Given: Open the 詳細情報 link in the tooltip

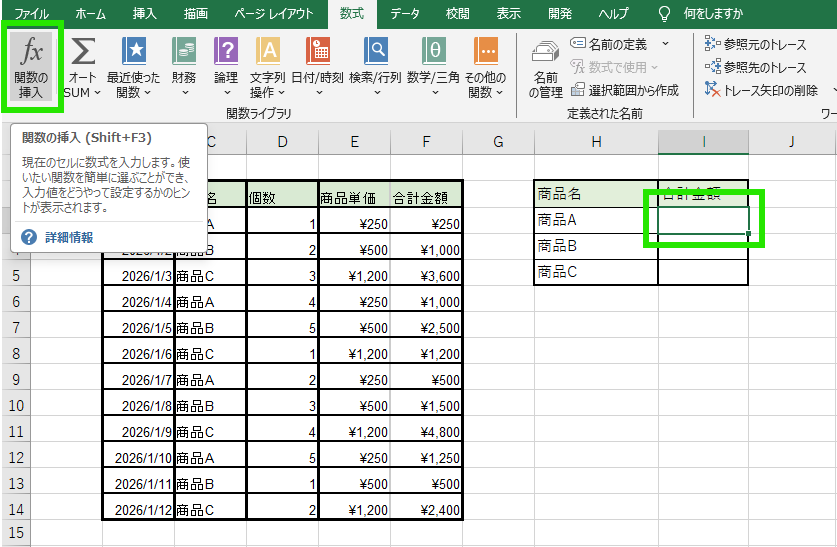Looking at the screenshot, I should [69, 237].
